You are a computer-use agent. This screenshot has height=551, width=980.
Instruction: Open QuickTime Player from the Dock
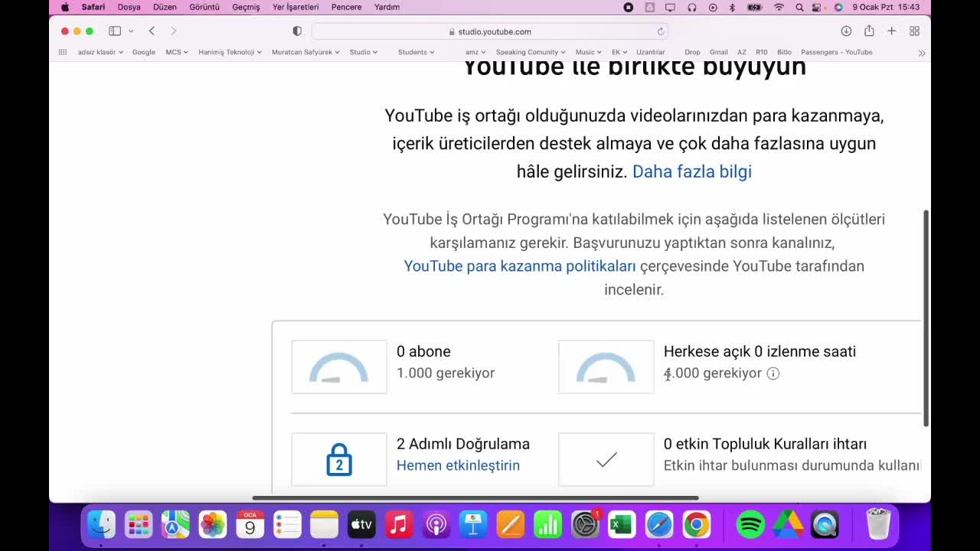click(x=825, y=525)
